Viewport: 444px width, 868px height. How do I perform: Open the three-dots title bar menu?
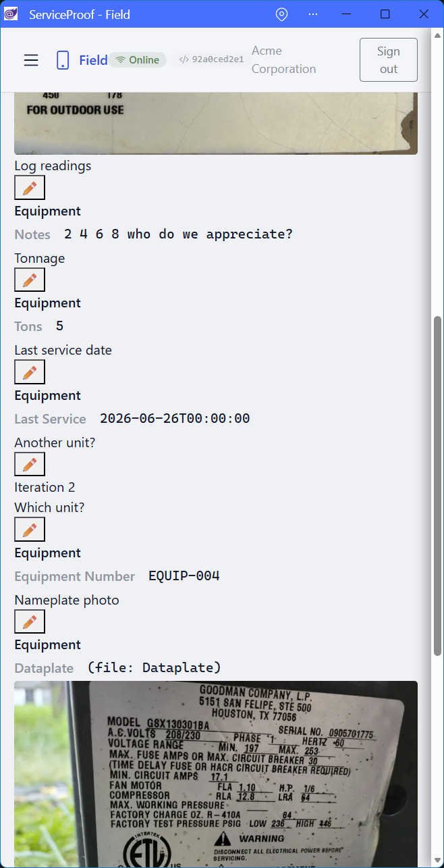(x=313, y=14)
